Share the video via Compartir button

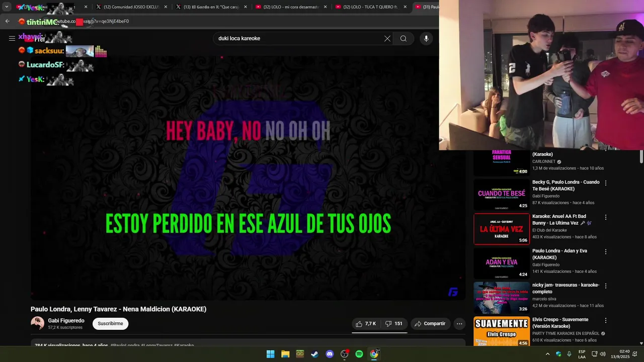430,324
